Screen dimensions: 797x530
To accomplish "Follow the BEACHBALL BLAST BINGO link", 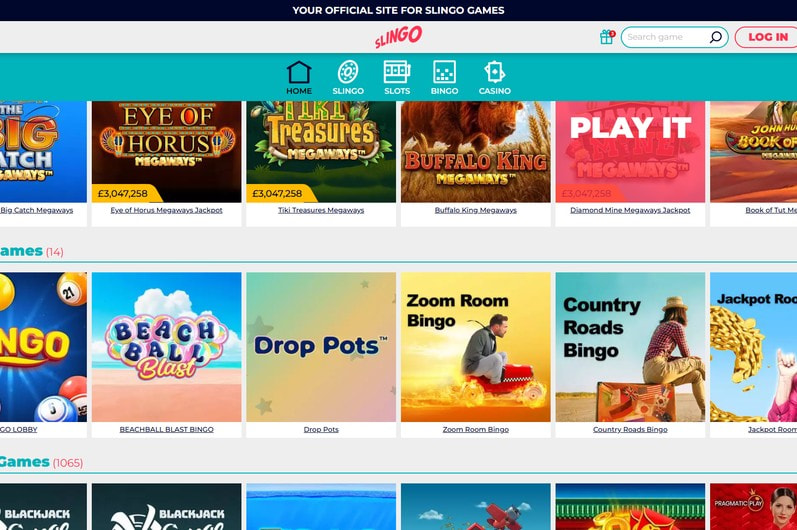I will pos(167,429).
